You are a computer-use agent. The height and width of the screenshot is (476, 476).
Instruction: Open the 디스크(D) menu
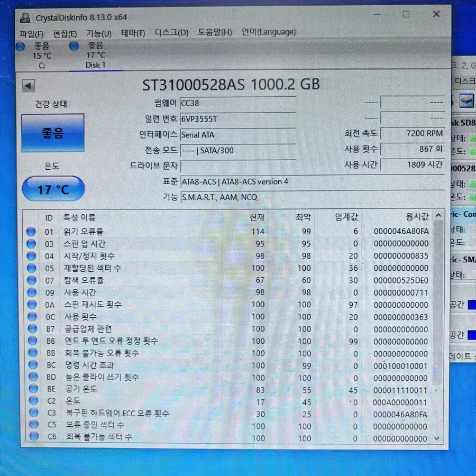[171, 32]
